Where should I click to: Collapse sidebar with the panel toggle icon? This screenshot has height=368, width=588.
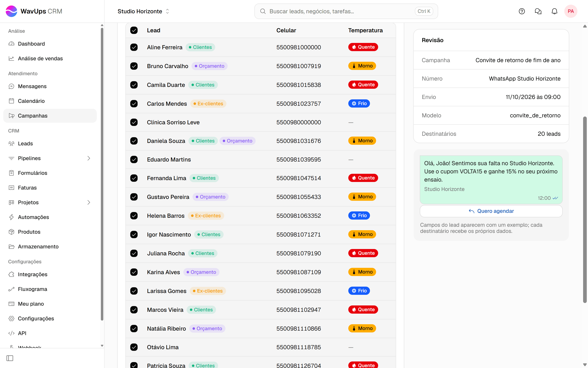point(10,358)
